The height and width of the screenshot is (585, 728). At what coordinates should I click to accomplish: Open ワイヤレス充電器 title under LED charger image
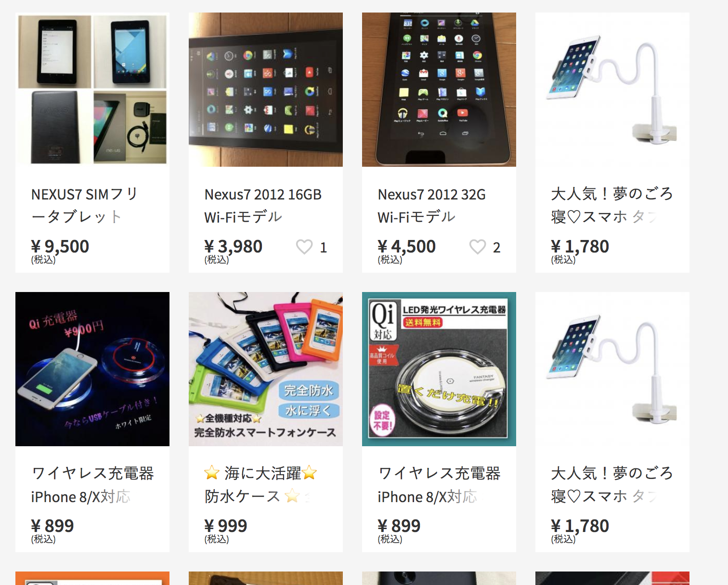(x=439, y=485)
